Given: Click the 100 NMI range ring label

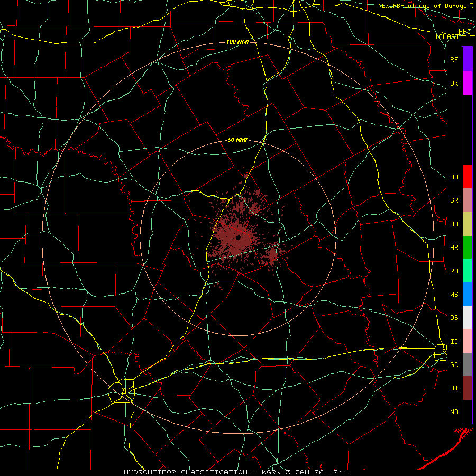Looking at the screenshot, I should pyautogui.click(x=237, y=42).
